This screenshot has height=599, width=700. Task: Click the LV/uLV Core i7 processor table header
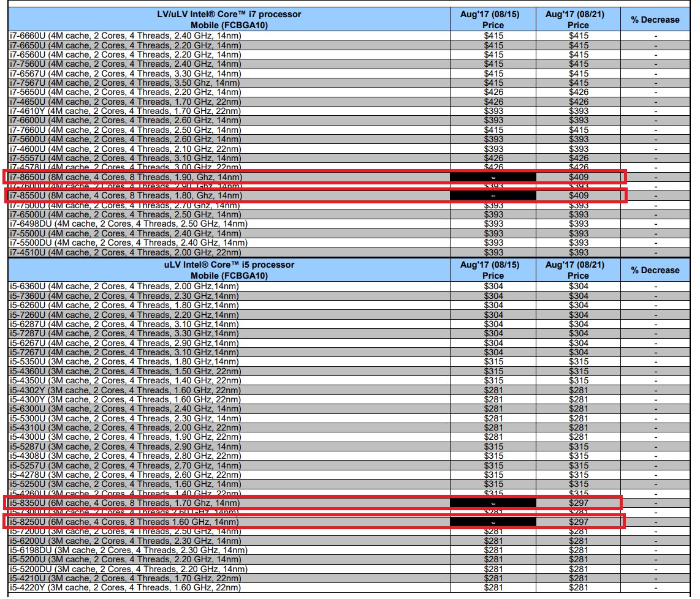(x=229, y=20)
